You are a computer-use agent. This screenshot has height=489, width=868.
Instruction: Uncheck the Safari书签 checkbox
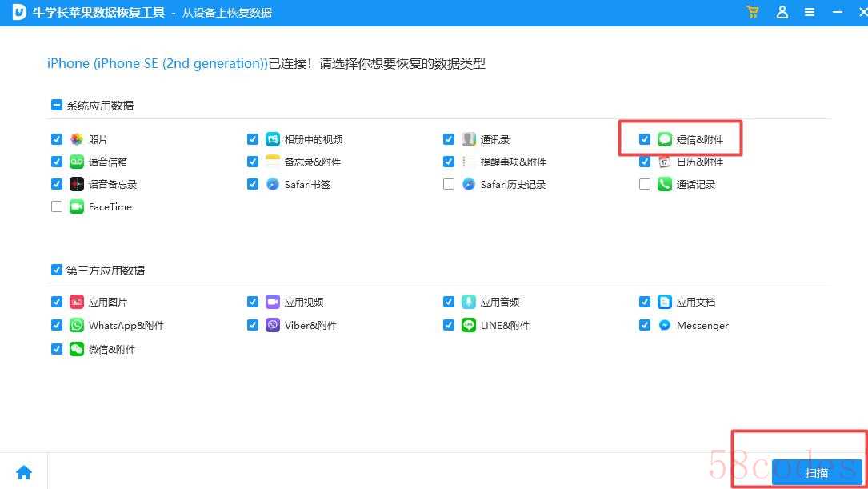pyautogui.click(x=253, y=184)
